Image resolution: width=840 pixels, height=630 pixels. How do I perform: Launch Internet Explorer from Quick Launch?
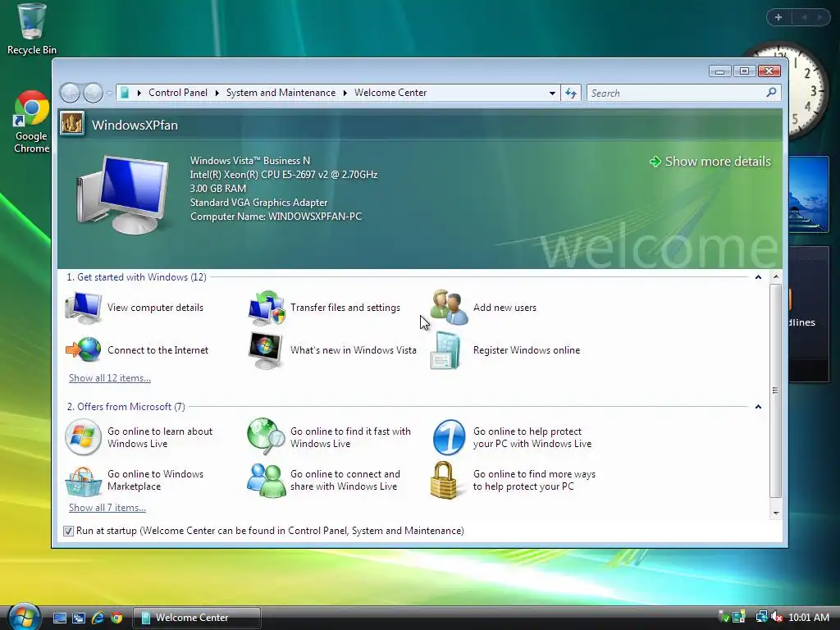pos(98,618)
